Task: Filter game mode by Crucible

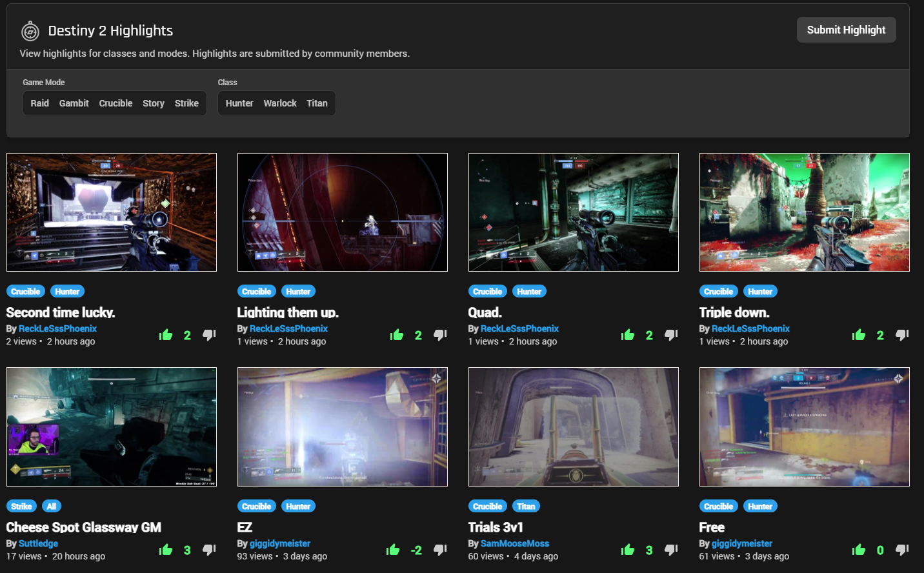Action: (115, 103)
